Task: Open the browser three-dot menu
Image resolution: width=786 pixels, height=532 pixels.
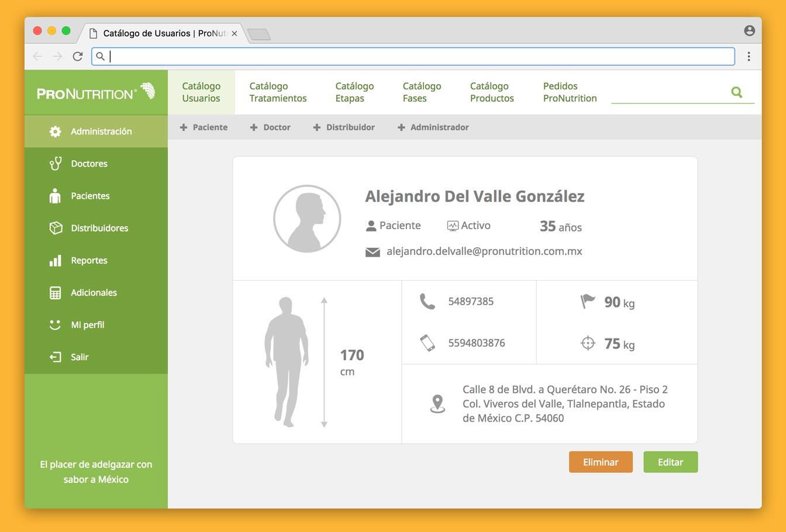Action: click(749, 56)
